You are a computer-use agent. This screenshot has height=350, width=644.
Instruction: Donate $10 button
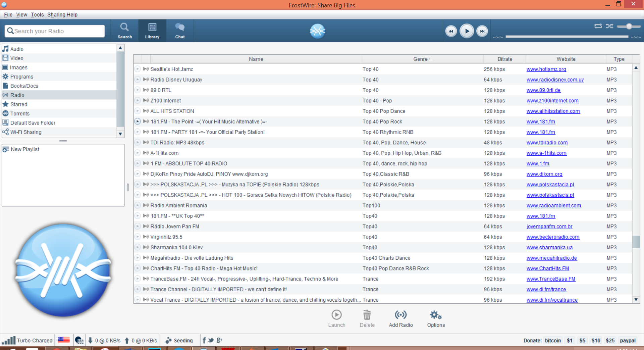click(x=596, y=340)
